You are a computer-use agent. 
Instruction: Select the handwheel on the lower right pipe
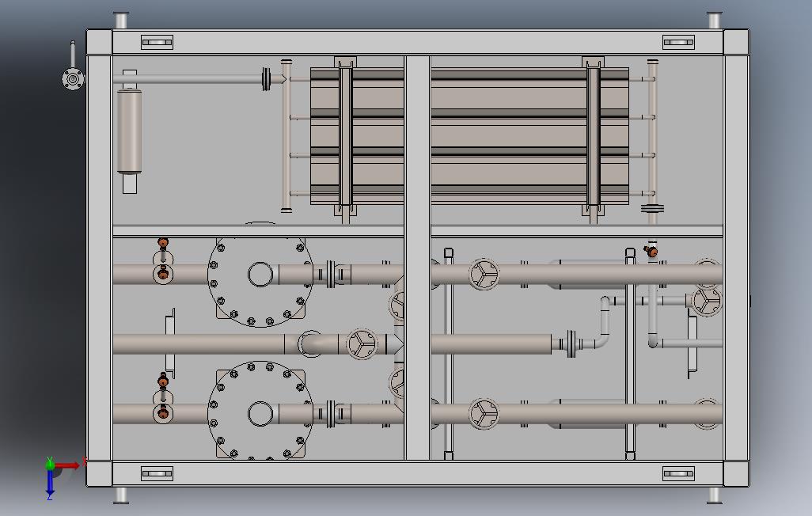(x=484, y=413)
